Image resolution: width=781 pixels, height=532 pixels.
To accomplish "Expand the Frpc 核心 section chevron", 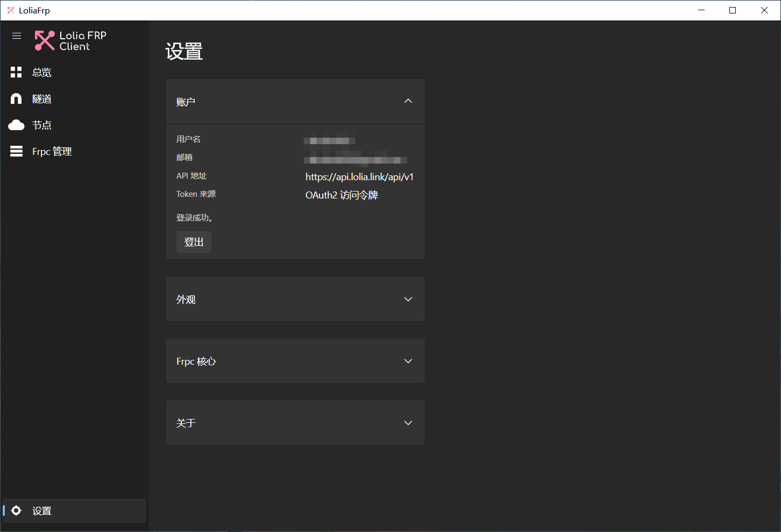I will click(408, 361).
